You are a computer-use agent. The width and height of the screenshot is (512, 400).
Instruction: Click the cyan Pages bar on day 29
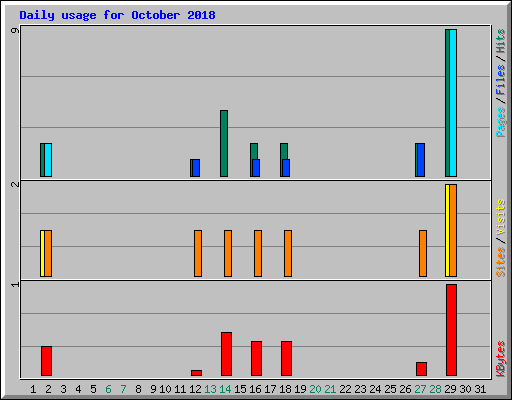click(453, 103)
